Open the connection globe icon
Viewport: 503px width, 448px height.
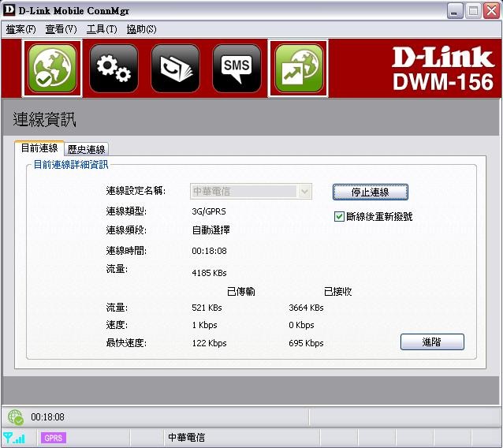tap(52, 69)
